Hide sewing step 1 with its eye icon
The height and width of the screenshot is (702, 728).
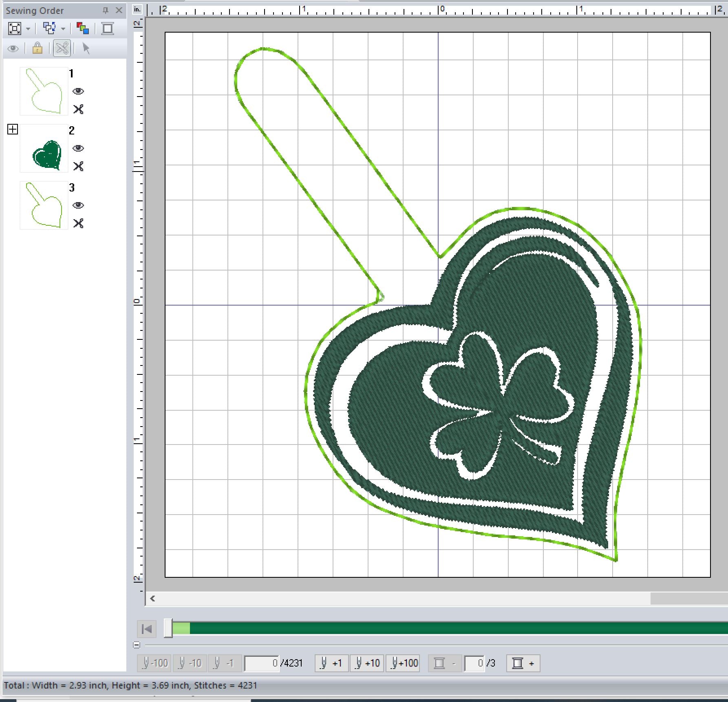(x=78, y=91)
